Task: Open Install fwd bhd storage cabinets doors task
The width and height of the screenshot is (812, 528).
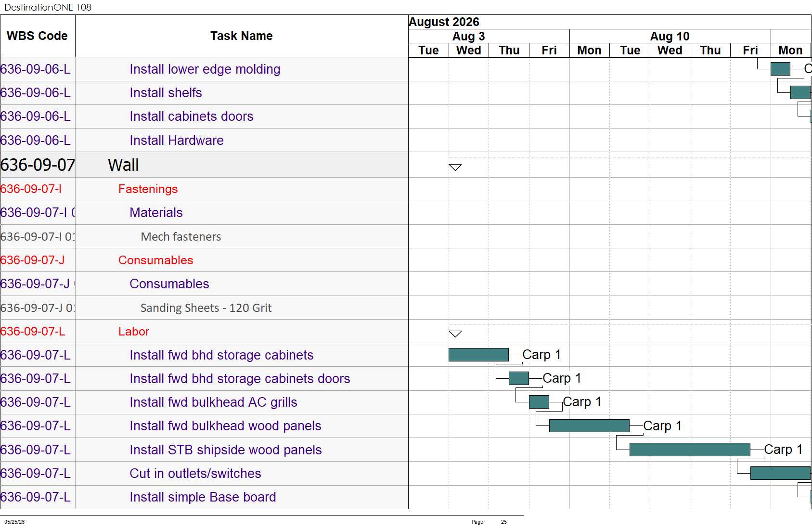Action: [240, 379]
